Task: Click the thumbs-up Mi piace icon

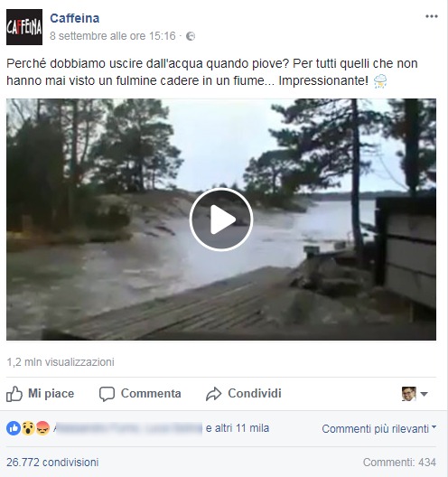Action: 14,394
